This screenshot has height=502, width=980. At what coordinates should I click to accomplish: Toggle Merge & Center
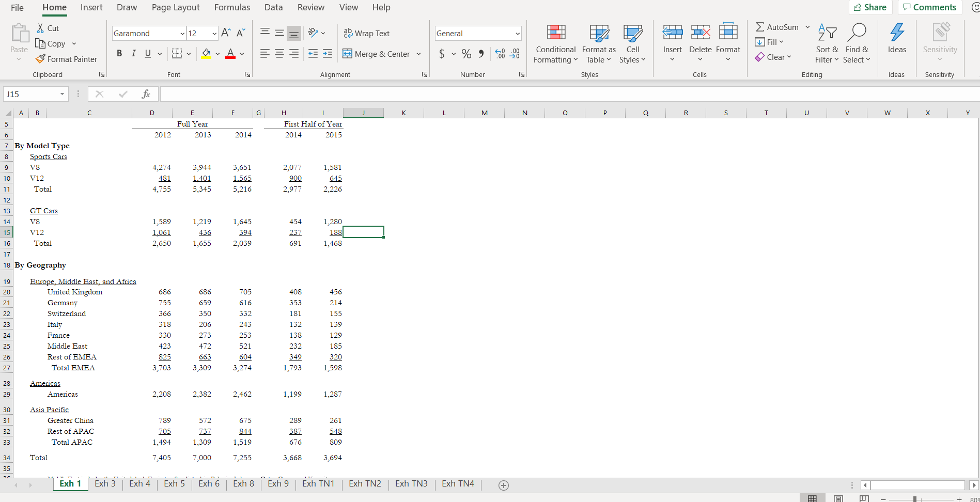376,54
